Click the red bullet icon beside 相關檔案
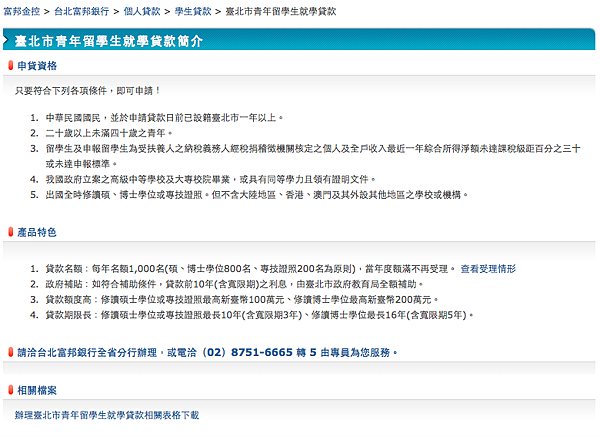 (x=11, y=390)
